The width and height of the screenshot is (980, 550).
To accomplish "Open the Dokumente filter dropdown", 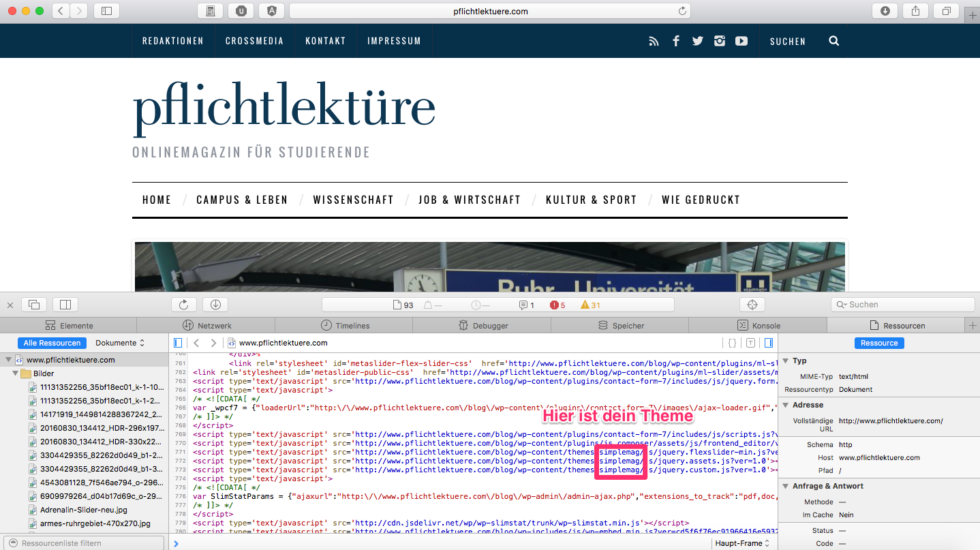I will (x=120, y=343).
